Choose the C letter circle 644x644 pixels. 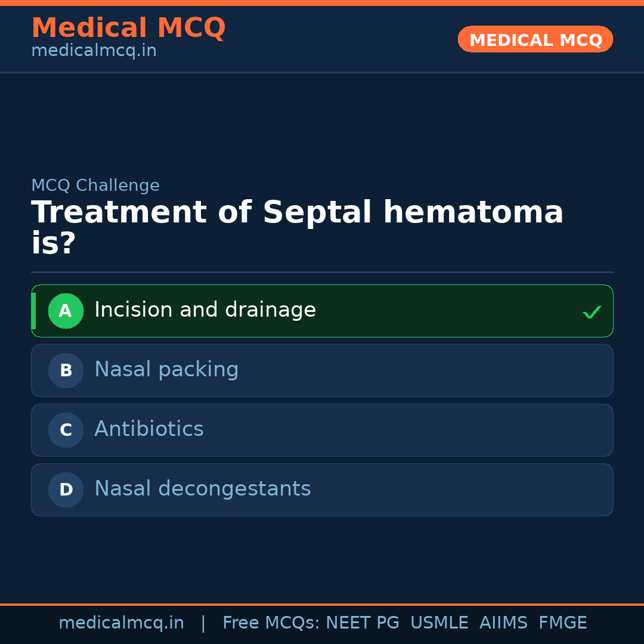pyautogui.click(x=66, y=430)
